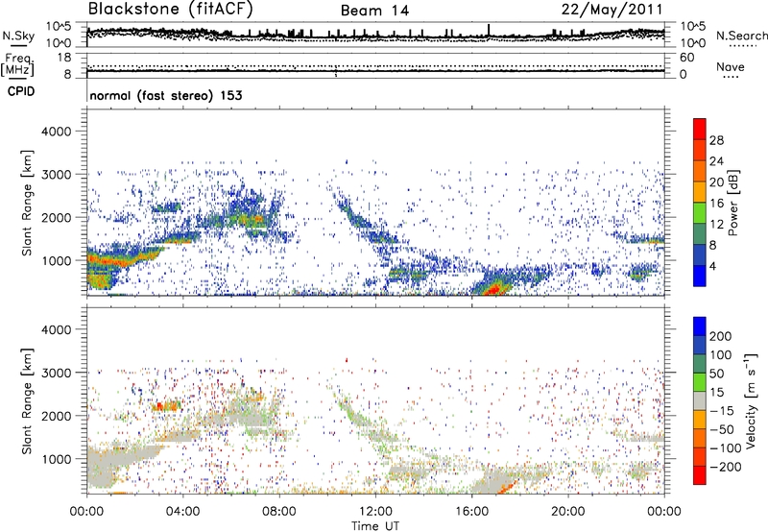Click the 'Freq. [MHz]' axis label
This screenshot has width=768, height=532.
(x=17, y=65)
